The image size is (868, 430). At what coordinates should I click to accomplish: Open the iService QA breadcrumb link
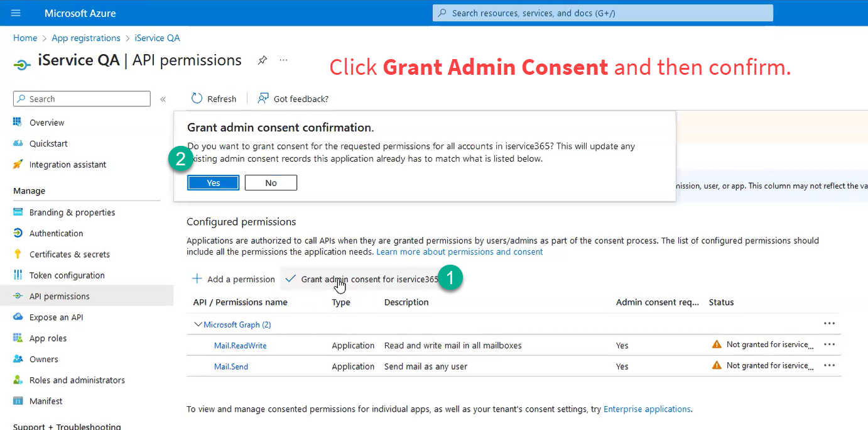(157, 38)
